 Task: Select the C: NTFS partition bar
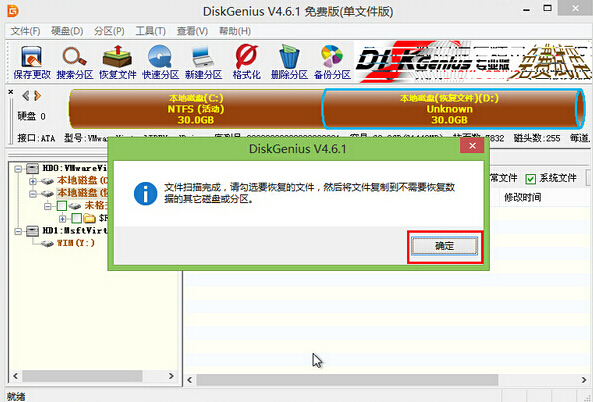coord(196,109)
